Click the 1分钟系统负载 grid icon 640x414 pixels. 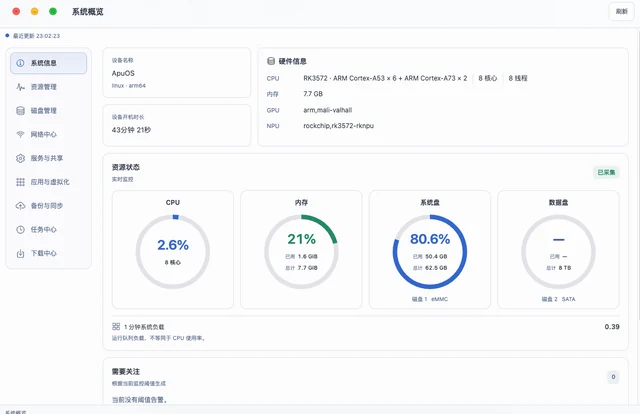116,326
